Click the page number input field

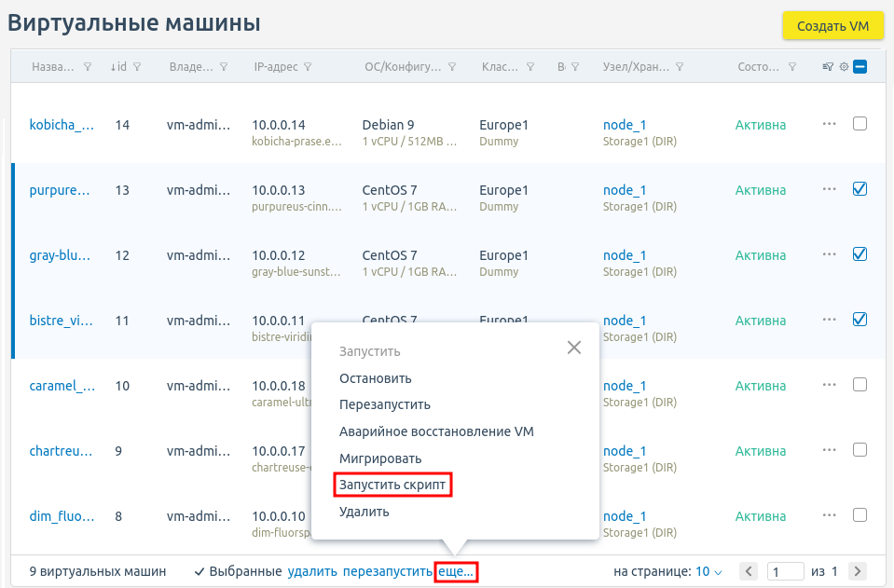pyautogui.click(x=785, y=571)
